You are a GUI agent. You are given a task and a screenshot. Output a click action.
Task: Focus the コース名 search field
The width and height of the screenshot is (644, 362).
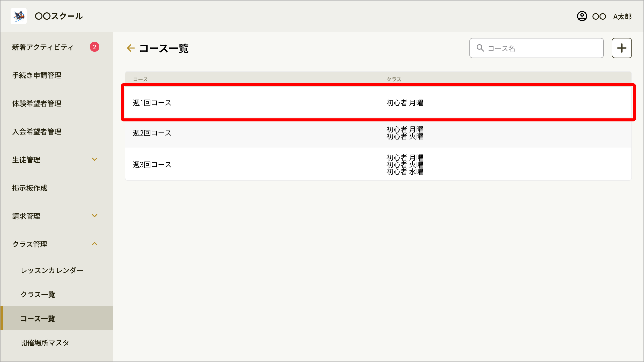coord(536,48)
